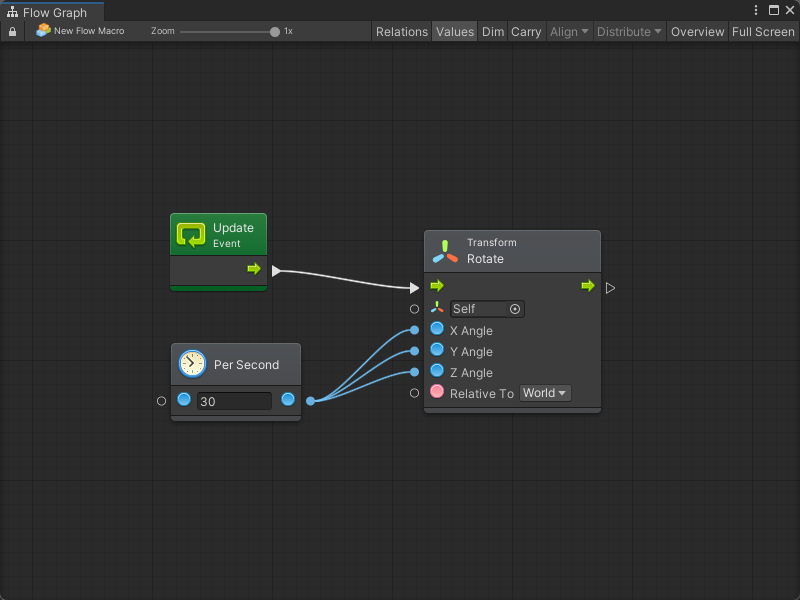Image resolution: width=800 pixels, height=600 pixels.
Task: Click the Update event loop icon
Action: [x=191, y=235]
